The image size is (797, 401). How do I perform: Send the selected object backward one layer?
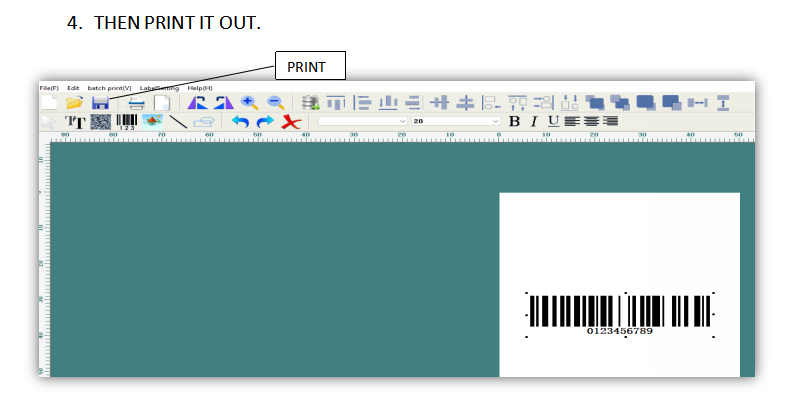(620, 103)
